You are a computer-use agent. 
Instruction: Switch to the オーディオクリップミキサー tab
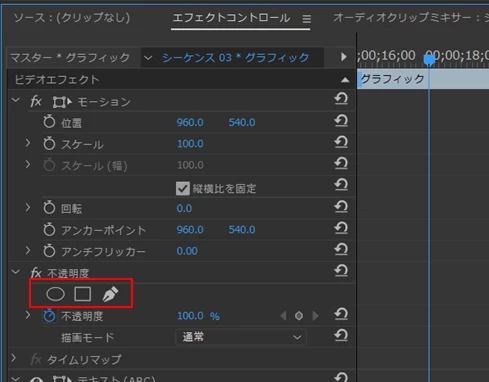[x=411, y=17]
